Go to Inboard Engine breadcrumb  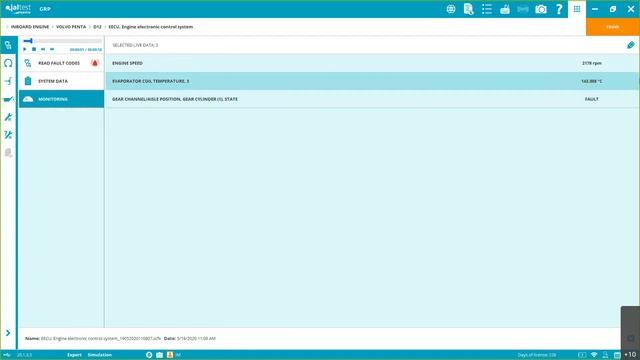30,27
